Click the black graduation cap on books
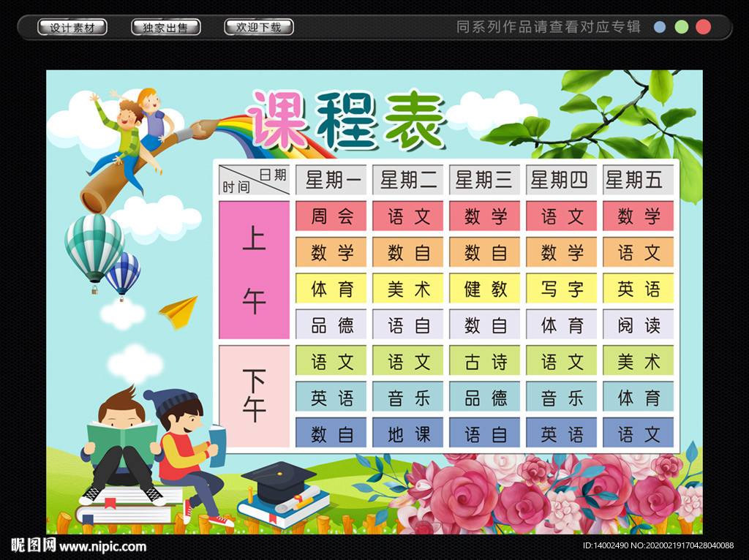This screenshot has height=560, width=749. tap(279, 480)
